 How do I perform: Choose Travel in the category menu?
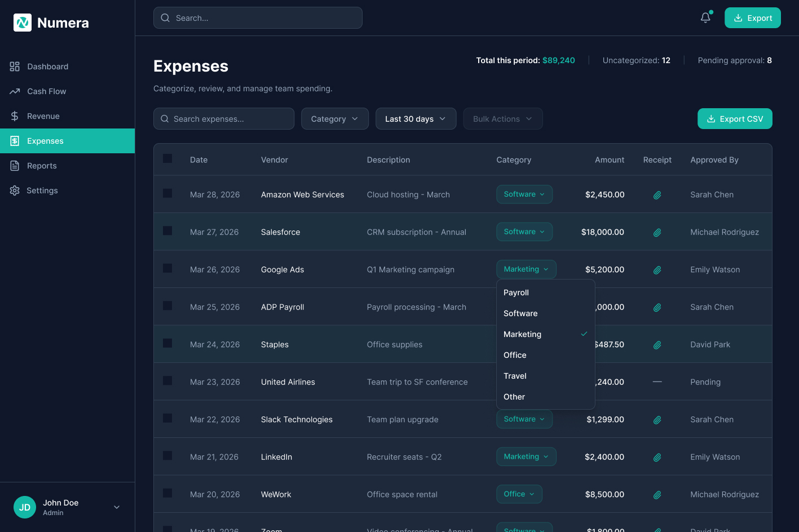pos(546,376)
